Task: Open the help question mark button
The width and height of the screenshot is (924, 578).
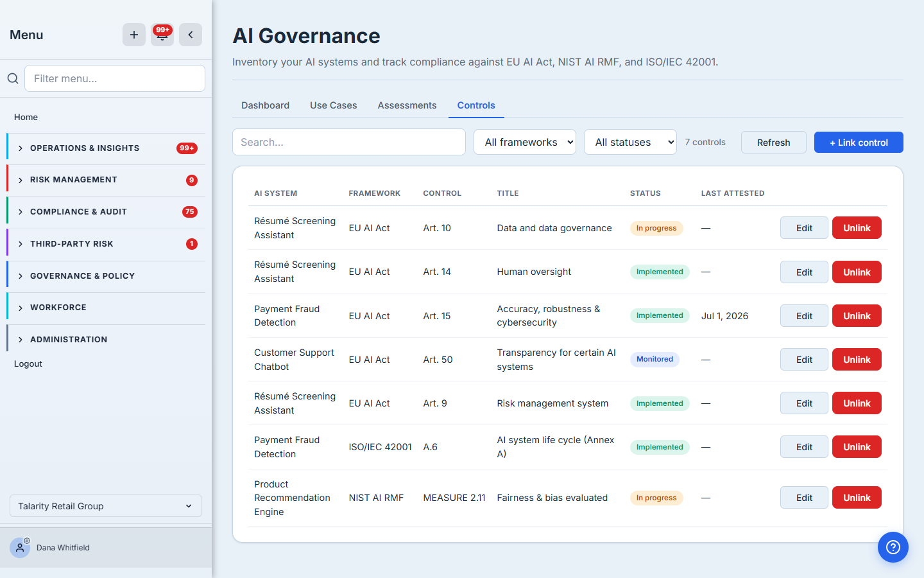Action: click(x=893, y=547)
